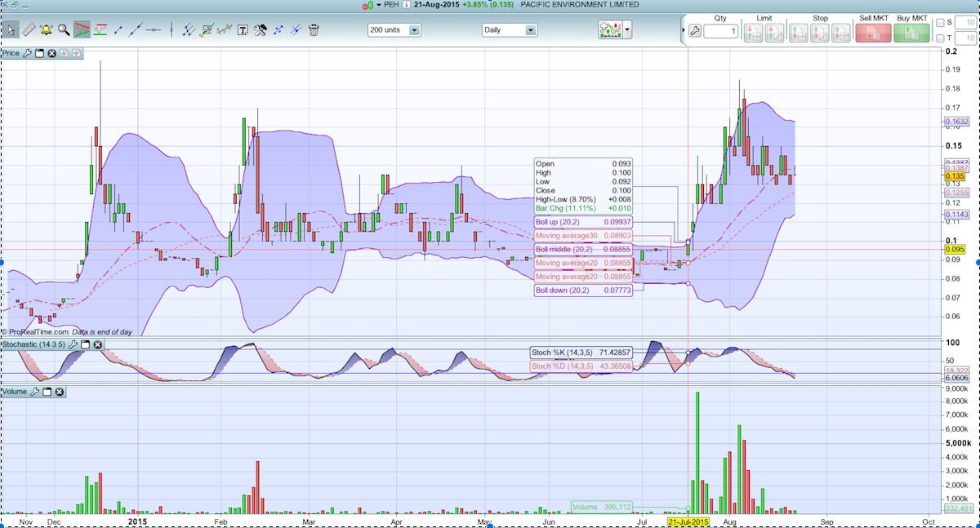Click the trash can delete-objects icon
Viewport: 980px width, 528px height.
click(314, 30)
